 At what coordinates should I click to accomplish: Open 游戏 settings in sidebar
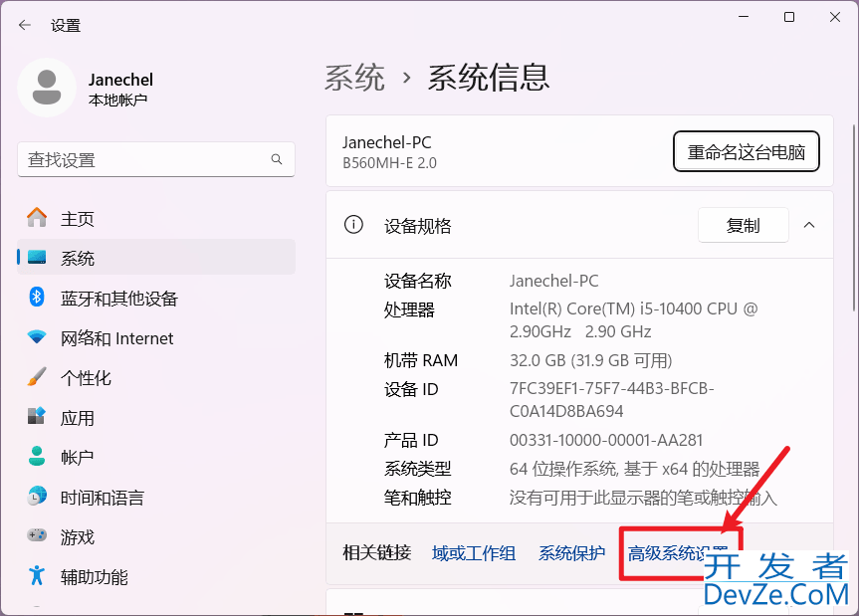coord(156,537)
